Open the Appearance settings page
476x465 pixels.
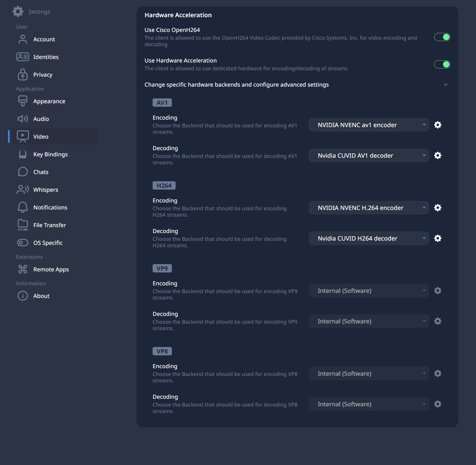point(49,101)
